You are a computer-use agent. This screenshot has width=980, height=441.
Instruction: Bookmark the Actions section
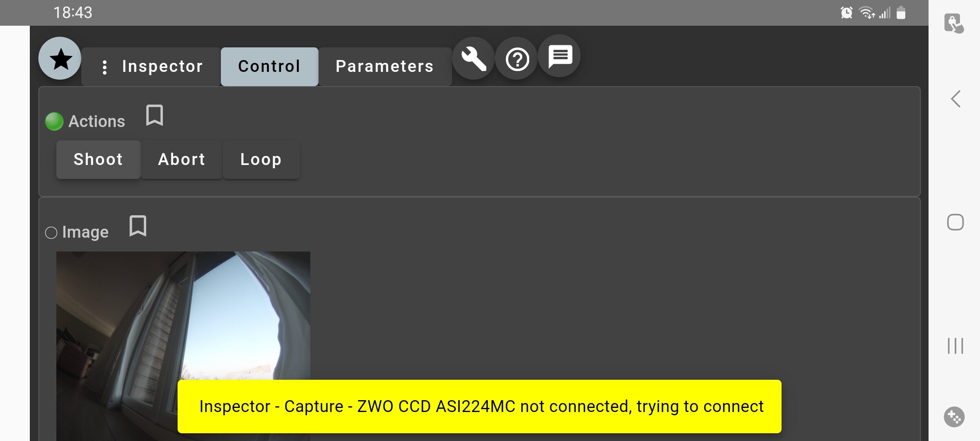tap(155, 116)
